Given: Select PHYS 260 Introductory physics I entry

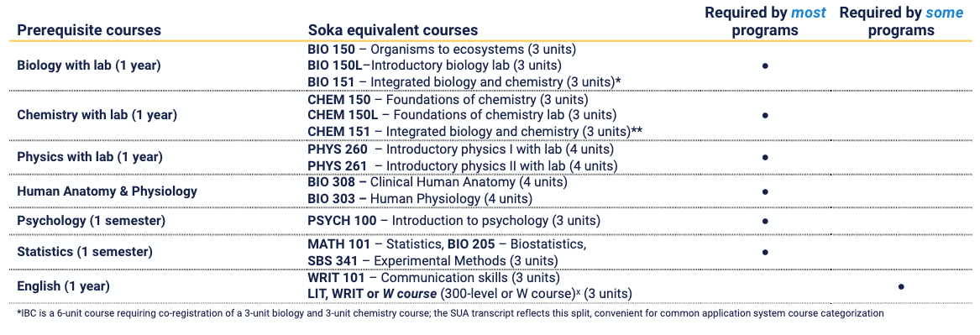Looking at the screenshot, I should click(x=461, y=150).
